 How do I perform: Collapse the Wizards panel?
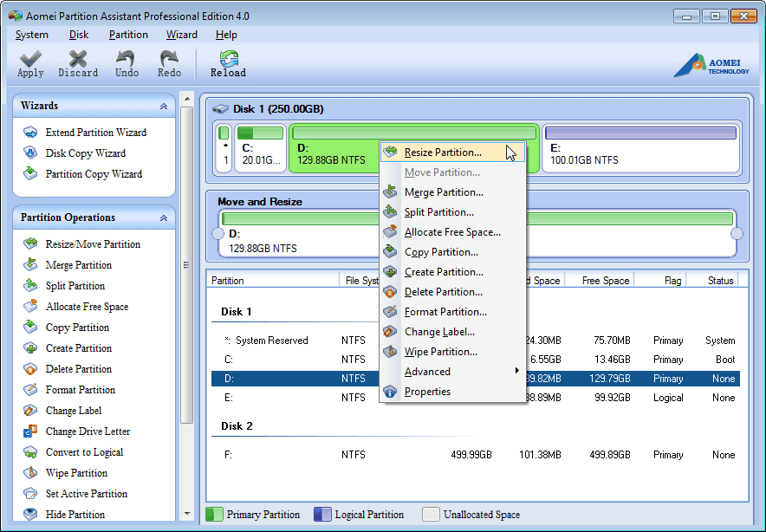163,105
